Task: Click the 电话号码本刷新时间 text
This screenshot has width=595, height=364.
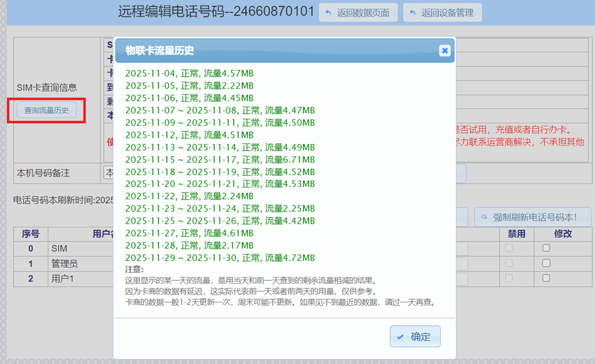Action: tap(63, 200)
